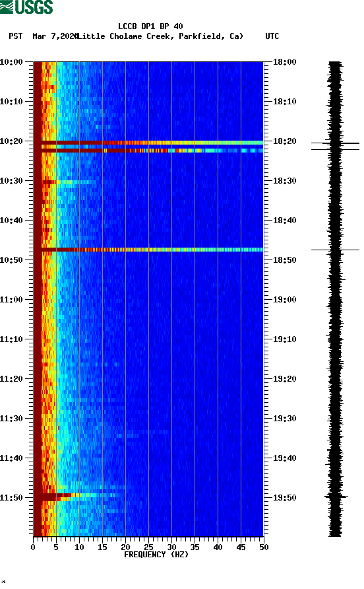Click the 10:30 PST time label
The height and width of the screenshot is (589, 364).
pos(11,181)
